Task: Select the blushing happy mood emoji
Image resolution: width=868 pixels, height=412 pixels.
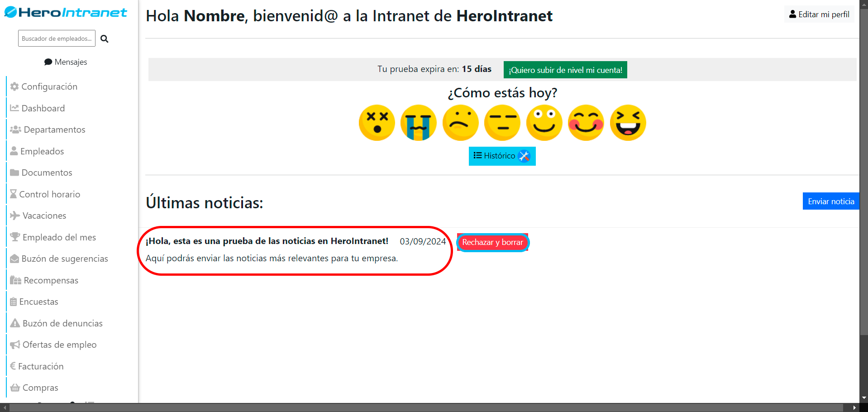Action: coord(586,123)
